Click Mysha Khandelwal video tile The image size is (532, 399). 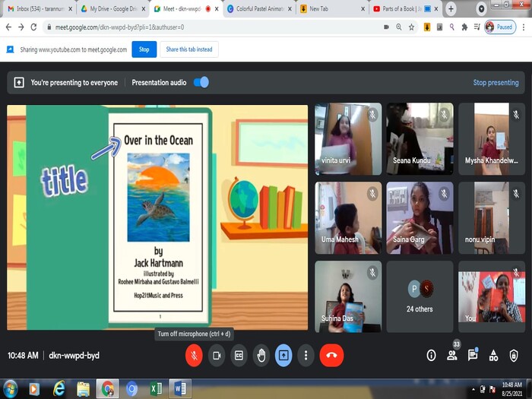point(492,139)
